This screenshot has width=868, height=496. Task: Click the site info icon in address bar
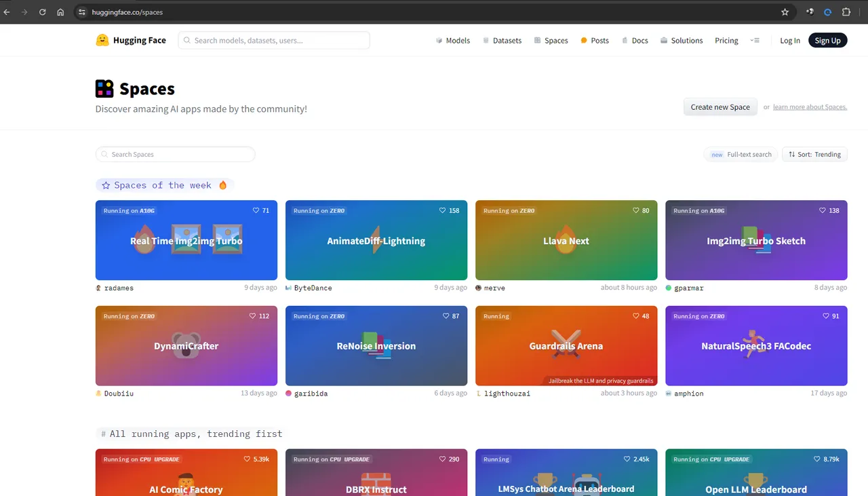point(82,12)
